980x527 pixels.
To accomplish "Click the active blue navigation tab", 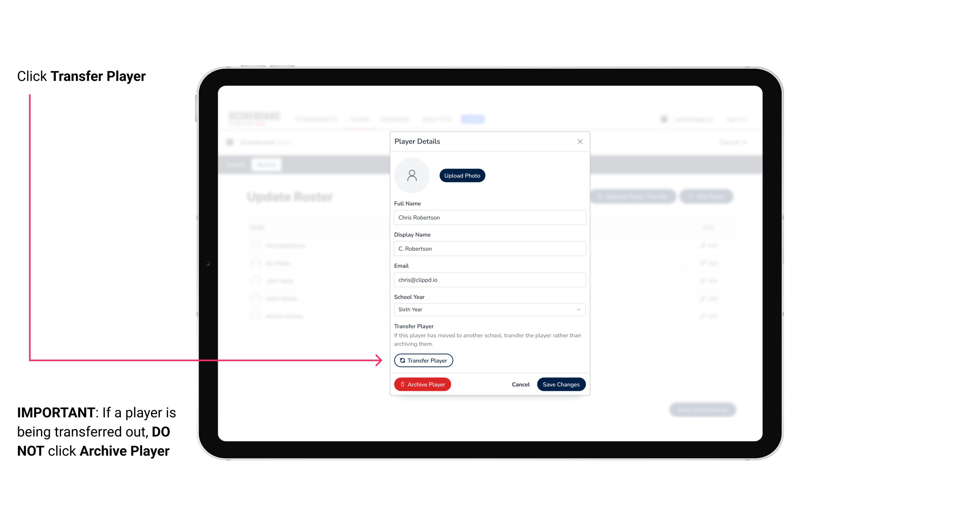I will (473, 119).
